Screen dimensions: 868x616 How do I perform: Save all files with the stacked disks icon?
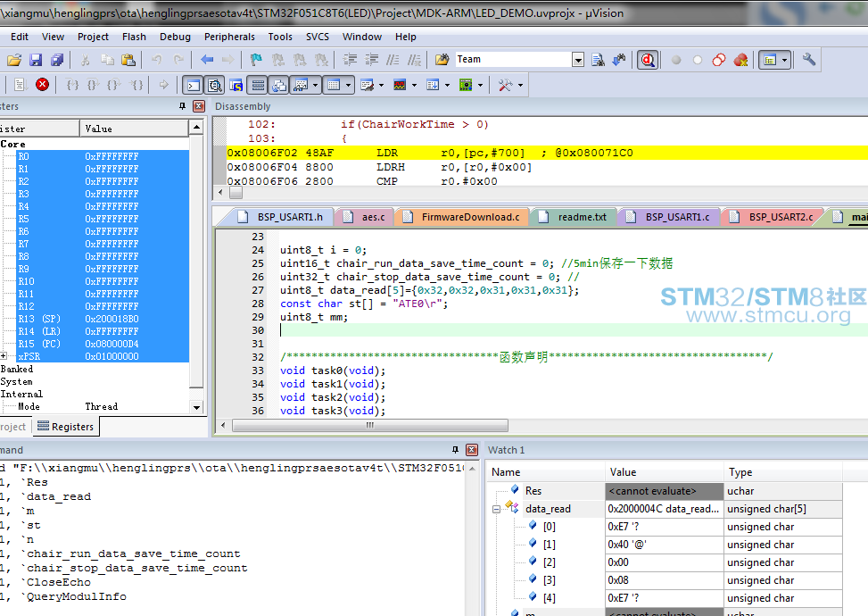57,60
